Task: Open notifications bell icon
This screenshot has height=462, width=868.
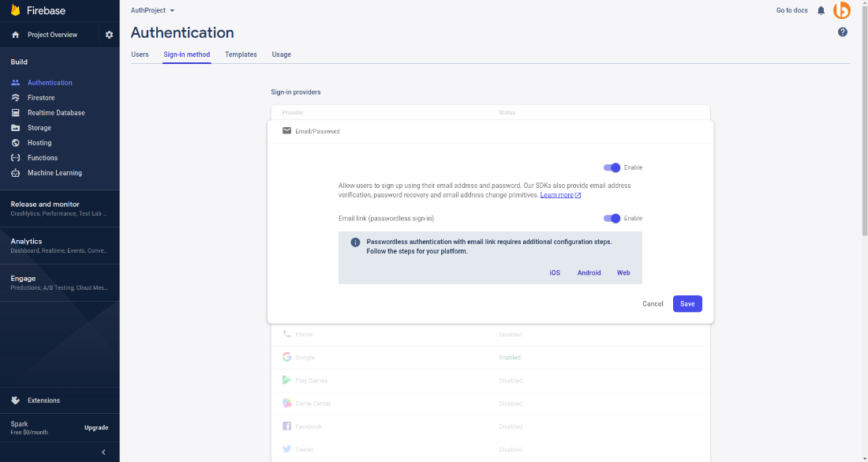Action: [x=821, y=10]
